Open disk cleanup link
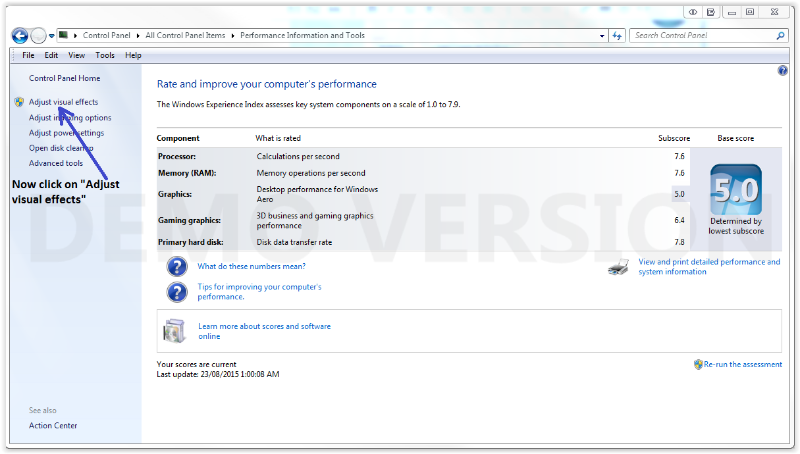Viewport: 800px width, 454px height. pyautogui.click(x=61, y=148)
